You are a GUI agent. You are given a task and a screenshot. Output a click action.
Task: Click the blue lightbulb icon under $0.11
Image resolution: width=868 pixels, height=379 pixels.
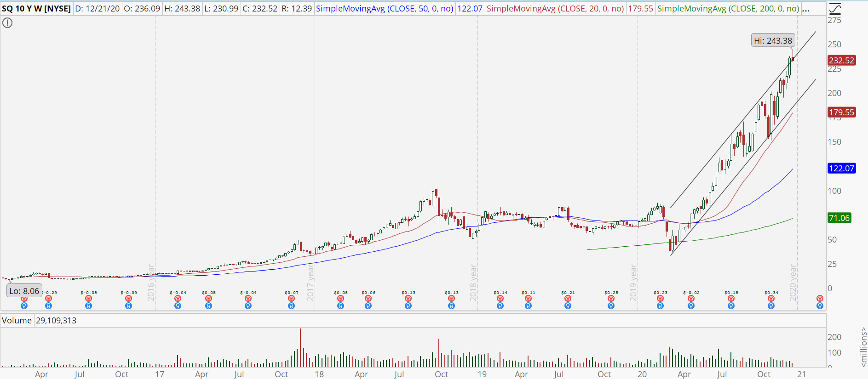pos(528,306)
